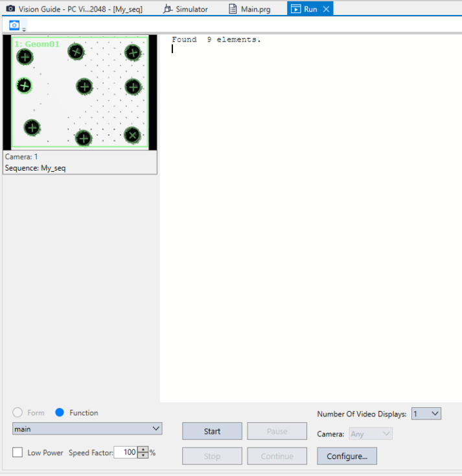Click the Speed Factor input field
Image resolution: width=462 pixels, height=476 pixels.
pos(126,452)
